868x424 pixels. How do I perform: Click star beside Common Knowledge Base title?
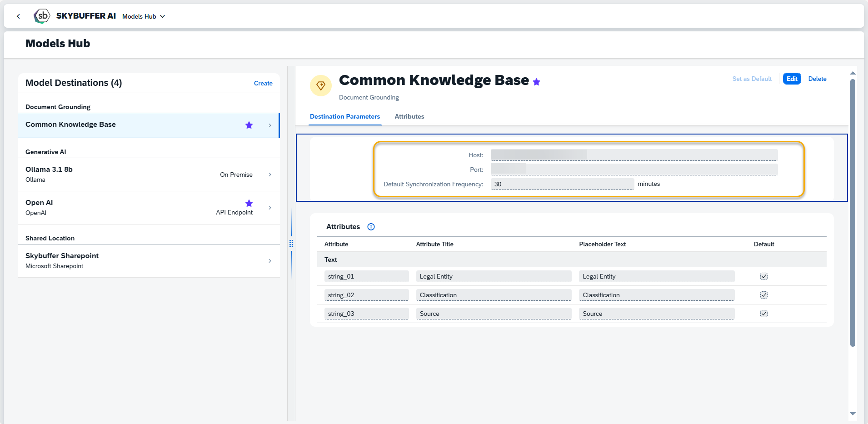tap(537, 82)
